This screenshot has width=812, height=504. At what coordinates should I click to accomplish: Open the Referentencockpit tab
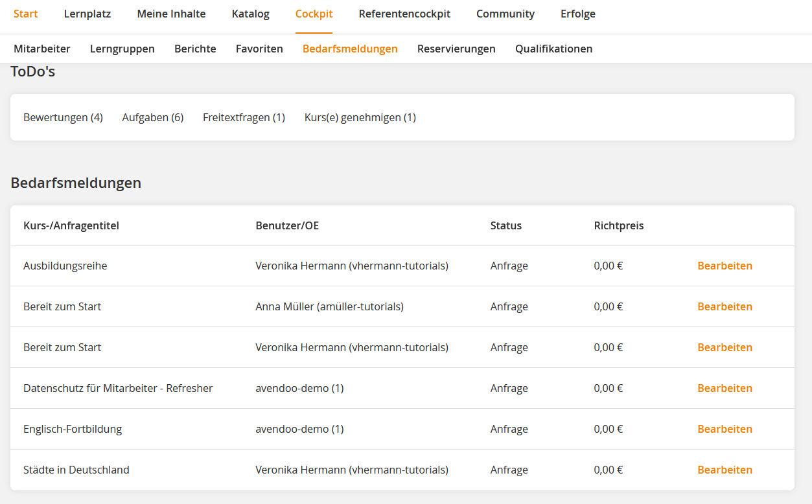click(x=404, y=14)
